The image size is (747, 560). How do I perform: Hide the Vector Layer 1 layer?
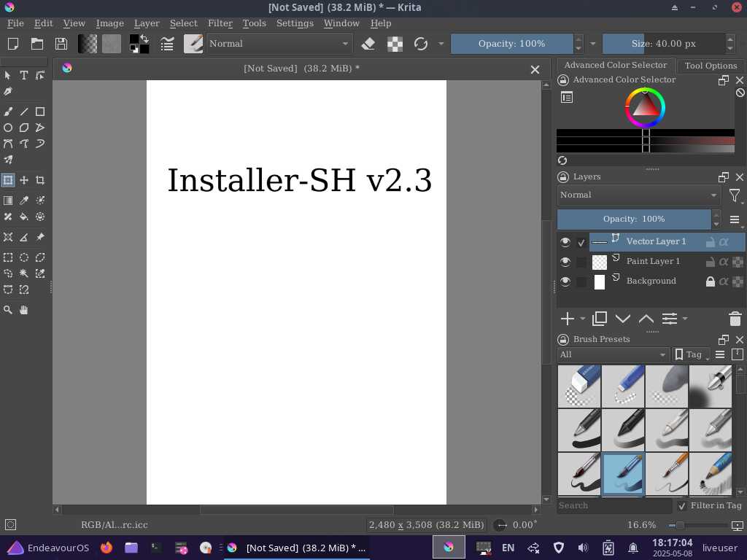tap(565, 241)
